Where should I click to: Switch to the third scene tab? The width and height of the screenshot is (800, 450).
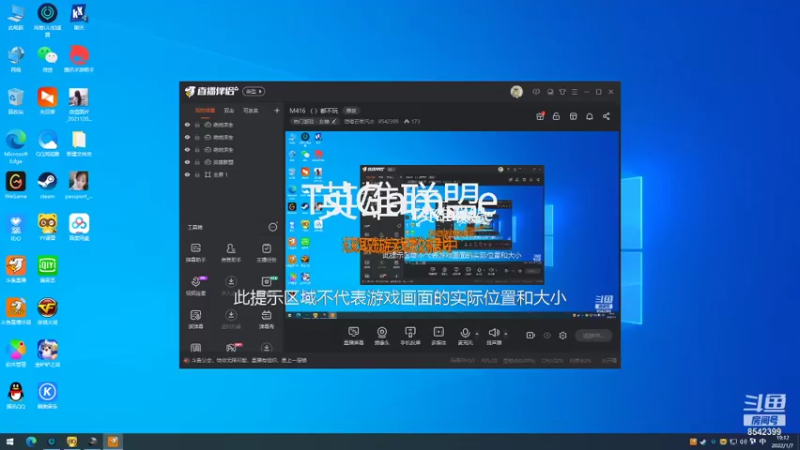pyautogui.click(x=251, y=111)
